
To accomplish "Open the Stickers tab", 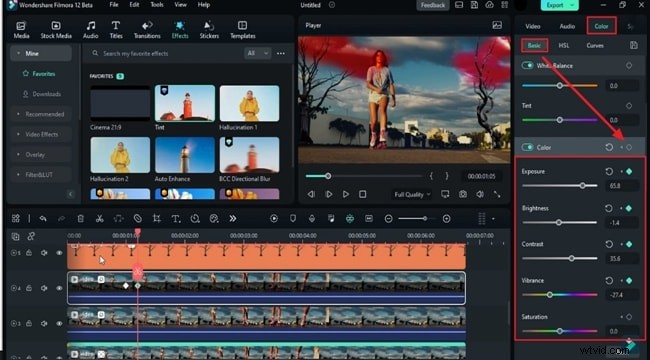I will point(209,30).
